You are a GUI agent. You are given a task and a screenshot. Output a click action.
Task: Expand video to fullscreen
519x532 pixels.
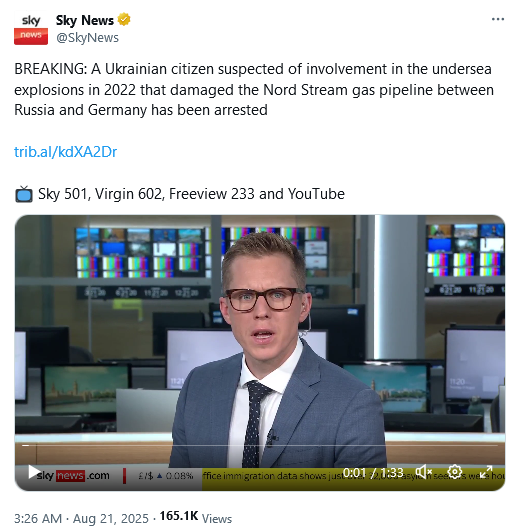[485, 472]
